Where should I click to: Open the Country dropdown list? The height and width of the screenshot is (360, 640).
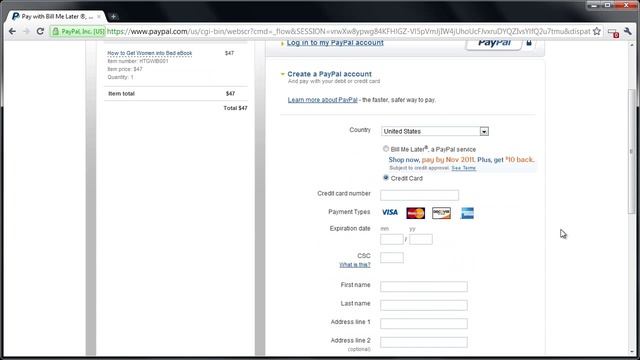coord(435,131)
